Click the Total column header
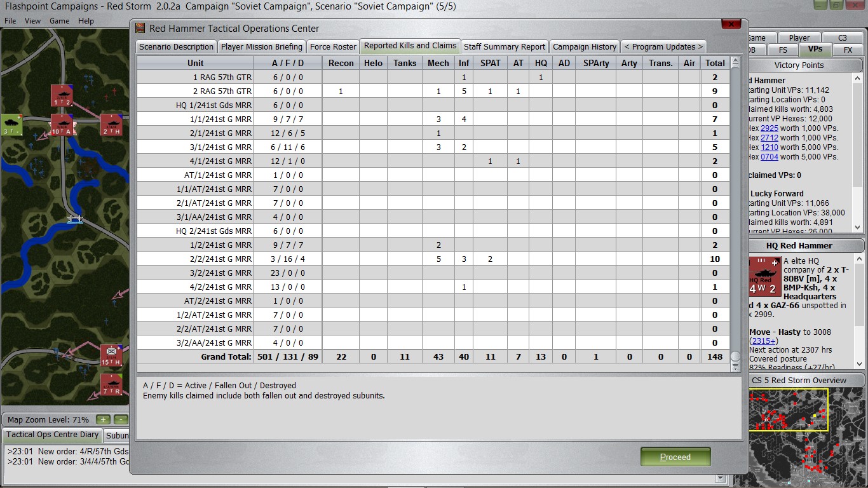Image resolution: width=868 pixels, height=488 pixels. (715, 63)
